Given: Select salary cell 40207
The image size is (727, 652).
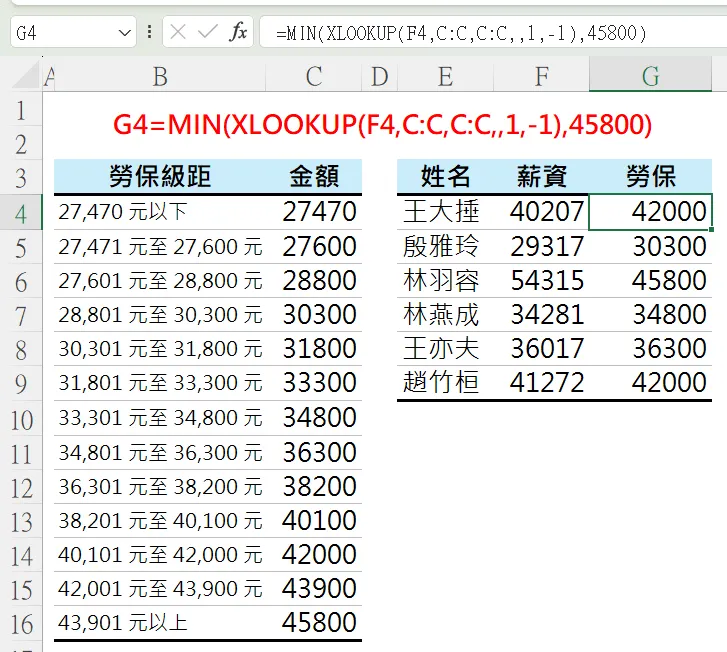Looking at the screenshot, I should tap(541, 212).
